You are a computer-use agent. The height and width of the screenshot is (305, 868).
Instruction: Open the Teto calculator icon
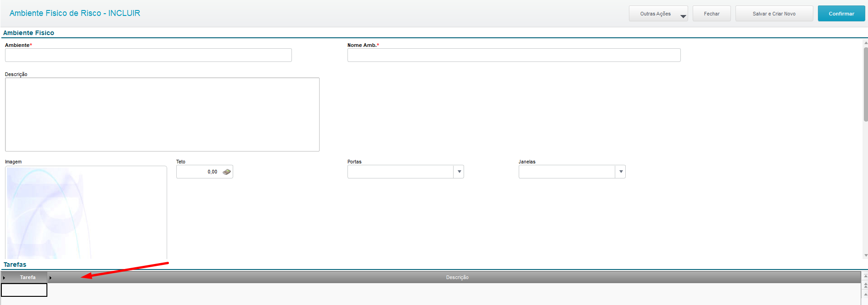tap(227, 172)
